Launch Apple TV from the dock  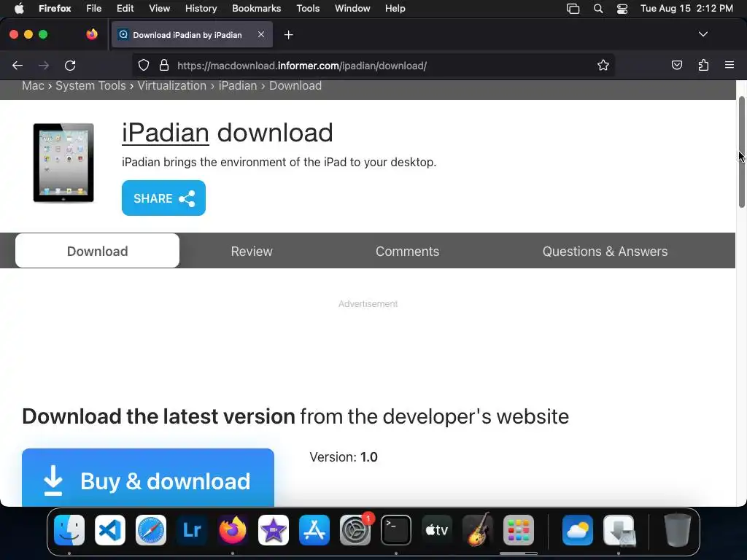(x=437, y=530)
